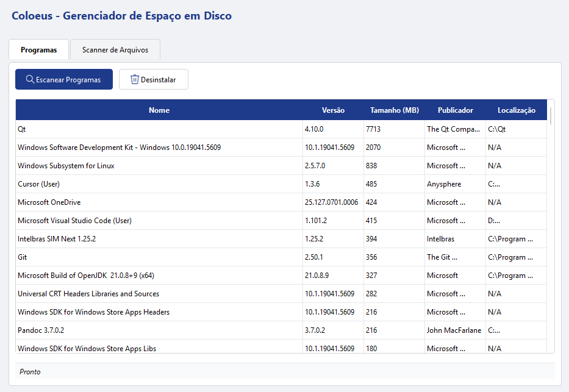The image size is (569, 392).
Task: Sort the table by the Nome column header
Action: tap(159, 110)
